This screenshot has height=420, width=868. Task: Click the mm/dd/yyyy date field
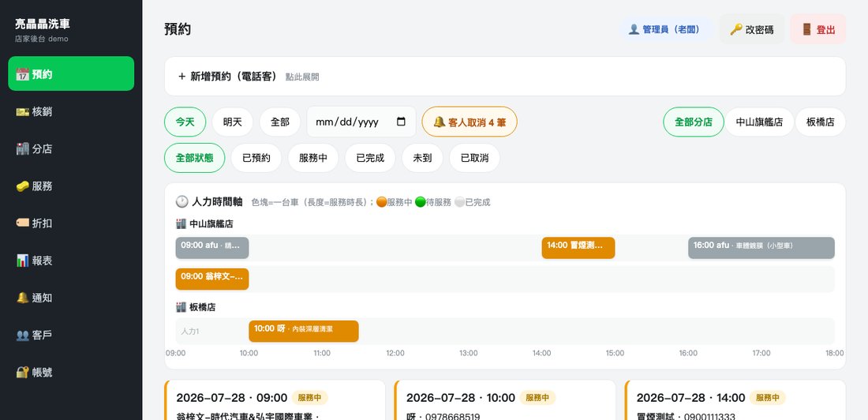click(x=361, y=122)
